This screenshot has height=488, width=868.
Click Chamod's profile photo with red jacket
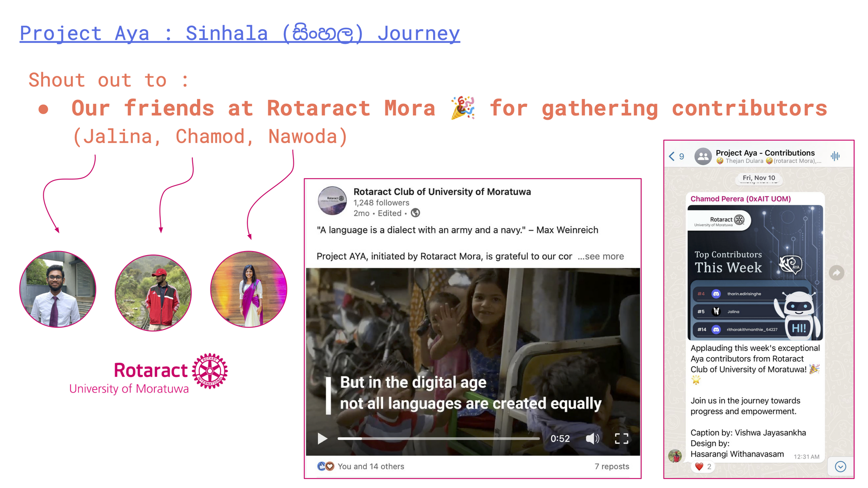point(153,293)
